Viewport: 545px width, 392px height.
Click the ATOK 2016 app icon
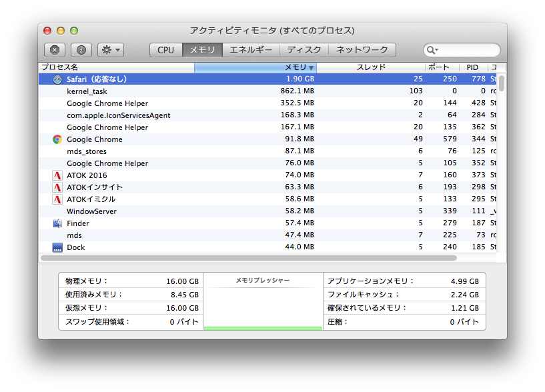57,175
